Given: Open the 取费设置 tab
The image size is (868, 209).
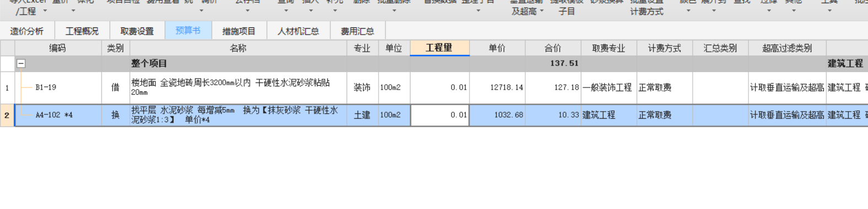Looking at the screenshot, I should 137,31.
